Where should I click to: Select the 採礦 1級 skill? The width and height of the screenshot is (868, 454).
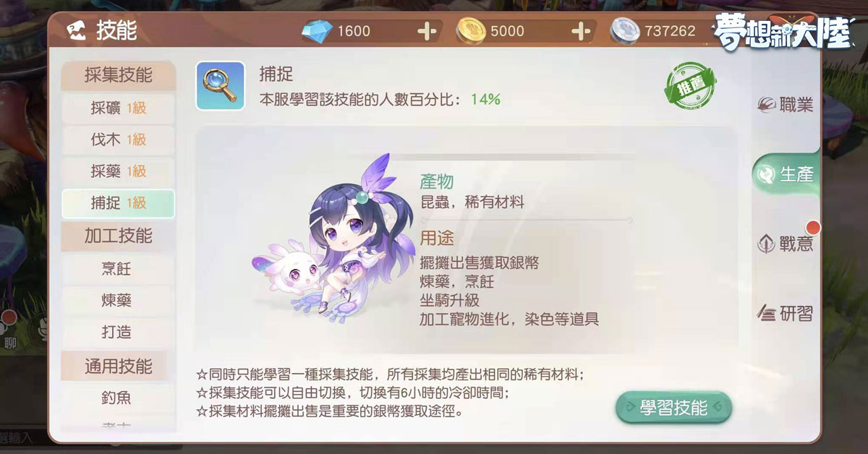pyautogui.click(x=119, y=108)
